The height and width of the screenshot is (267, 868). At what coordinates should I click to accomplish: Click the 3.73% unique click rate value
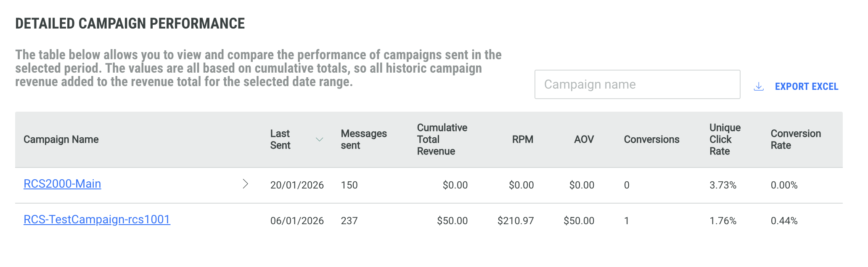coord(722,185)
